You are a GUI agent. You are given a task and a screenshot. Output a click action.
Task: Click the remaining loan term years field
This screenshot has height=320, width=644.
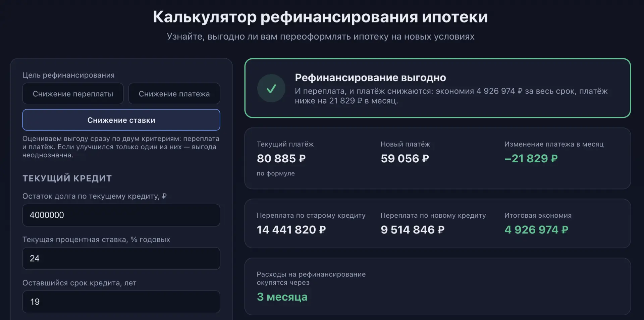(x=121, y=302)
